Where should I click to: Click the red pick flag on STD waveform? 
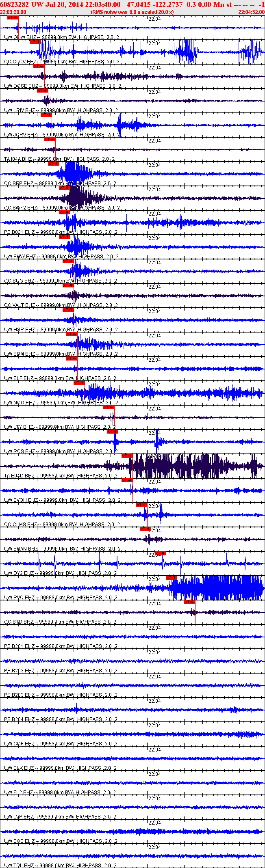tap(190, 602)
